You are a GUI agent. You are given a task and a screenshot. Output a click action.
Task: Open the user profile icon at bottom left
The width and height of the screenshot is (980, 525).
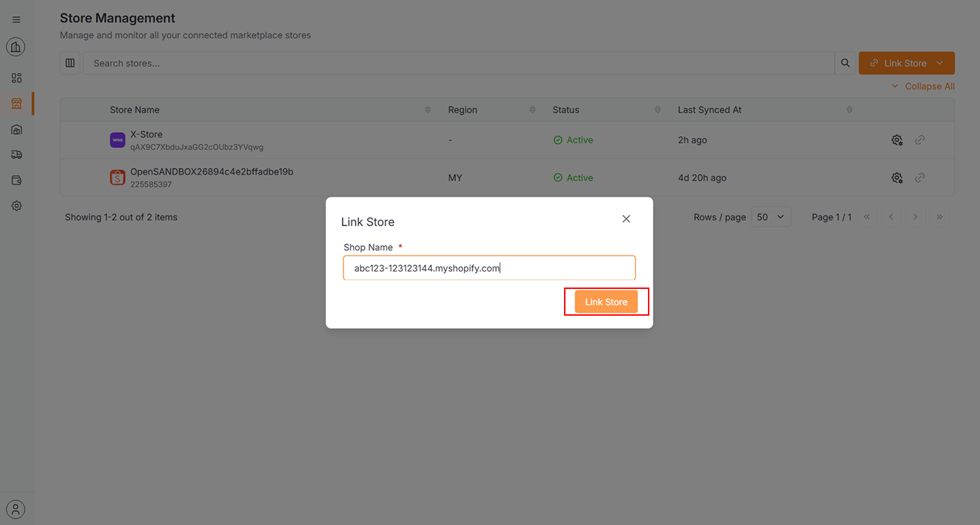click(16, 509)
